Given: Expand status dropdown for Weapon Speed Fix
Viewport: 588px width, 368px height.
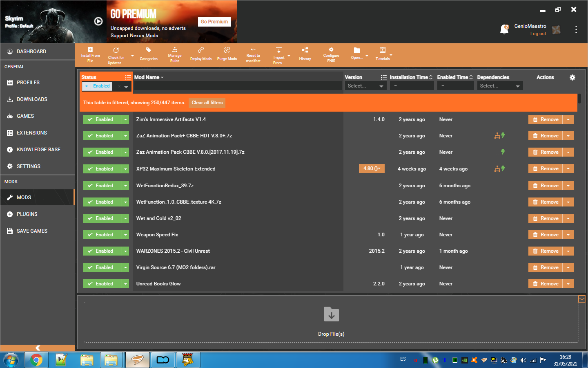Looking at the screenshot, I should pos(125,235).
